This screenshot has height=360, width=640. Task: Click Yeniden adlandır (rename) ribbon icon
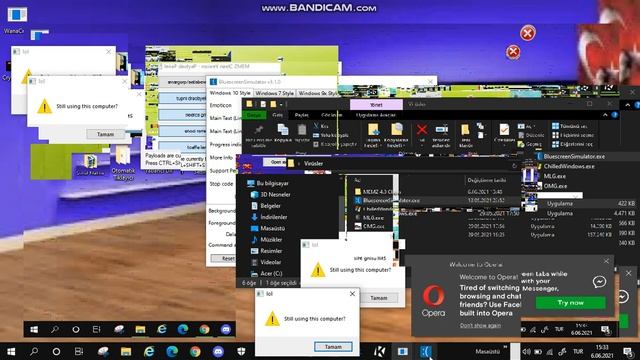click(x=441, y=136)
